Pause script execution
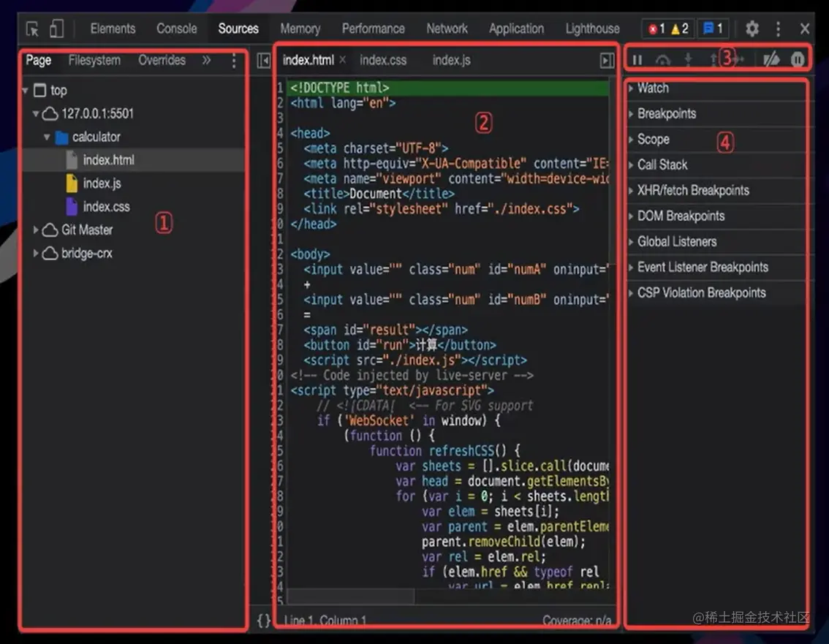 pyautogui.click(x=637, y=60)
